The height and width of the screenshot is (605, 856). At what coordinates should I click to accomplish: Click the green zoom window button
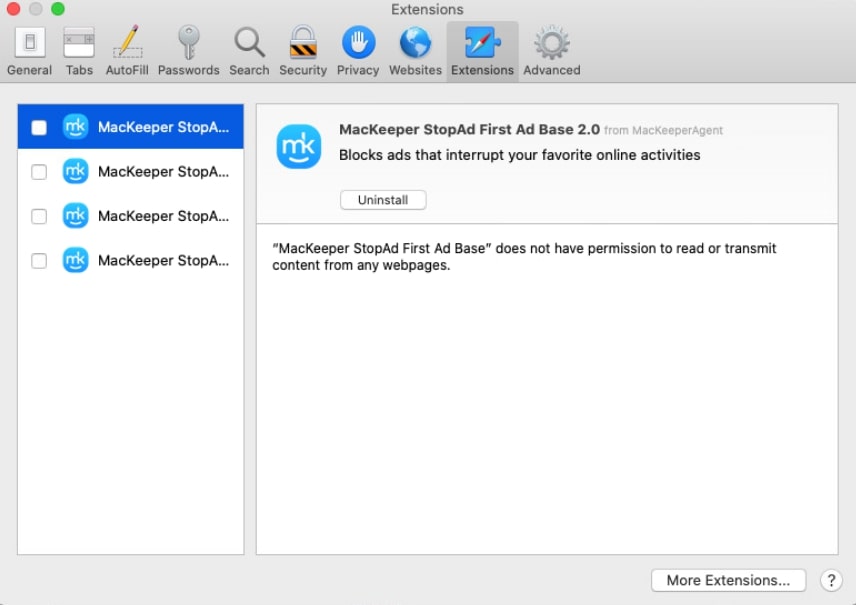[x=57, y=9]
